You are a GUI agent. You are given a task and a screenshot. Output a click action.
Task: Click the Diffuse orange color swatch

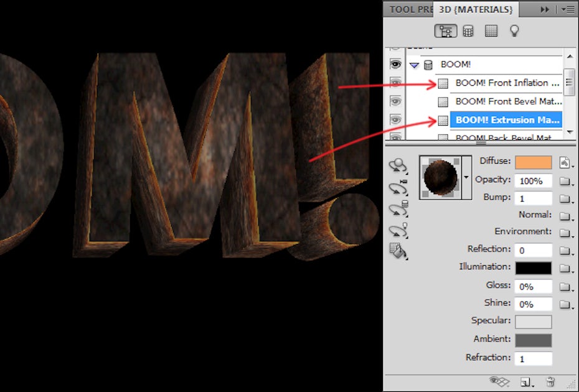tap(533, 162)
